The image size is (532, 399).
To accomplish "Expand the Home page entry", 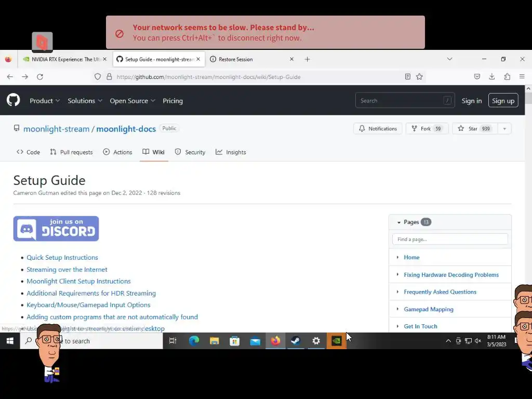I will (x=397, y=257).
